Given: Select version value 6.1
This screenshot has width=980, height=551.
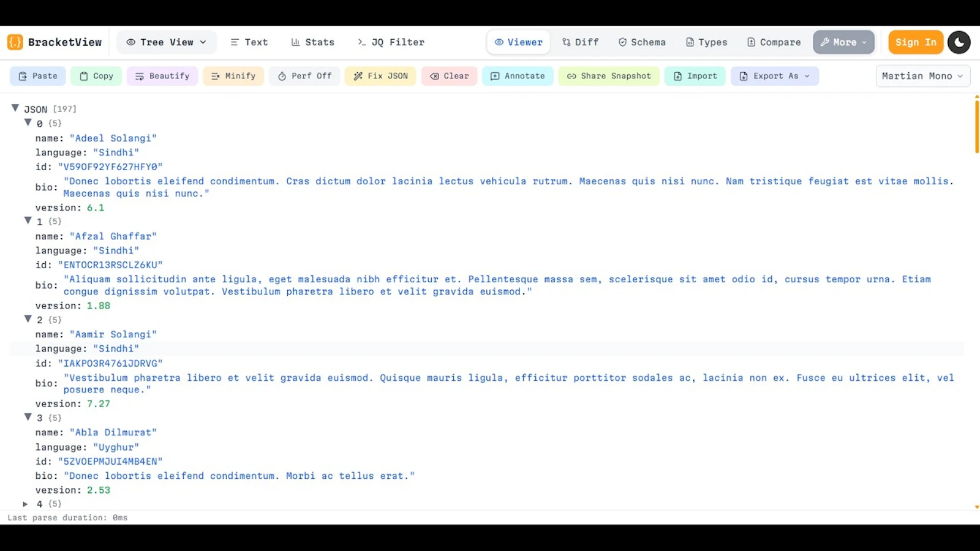Looking at the screenshot, I should pos(96,208).
